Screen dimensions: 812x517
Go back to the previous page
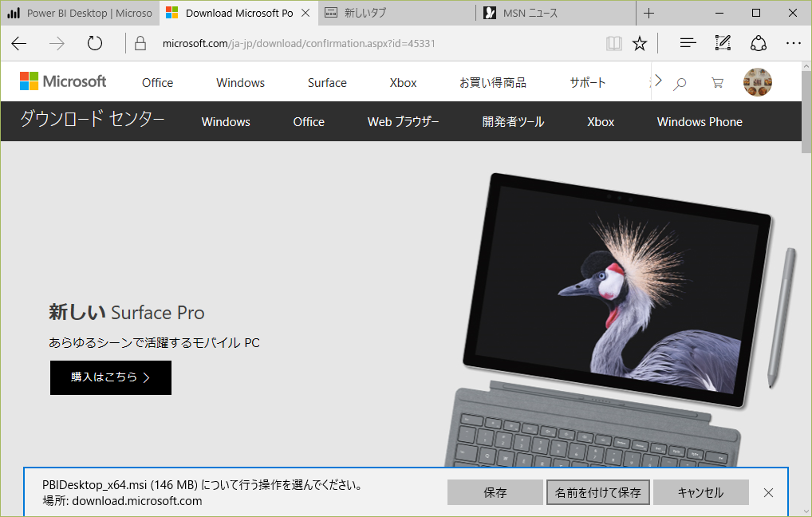pyautogui.click(x=19, y=44)
